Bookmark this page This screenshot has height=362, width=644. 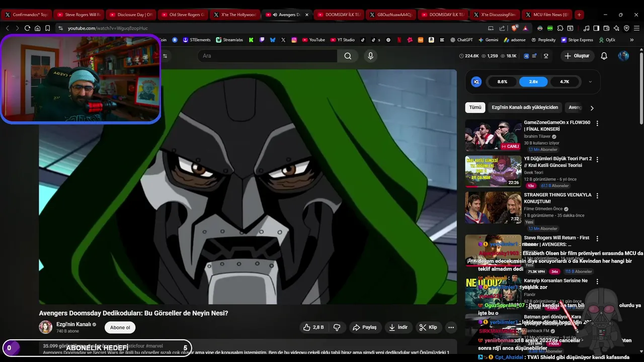[x=47, y=28]
